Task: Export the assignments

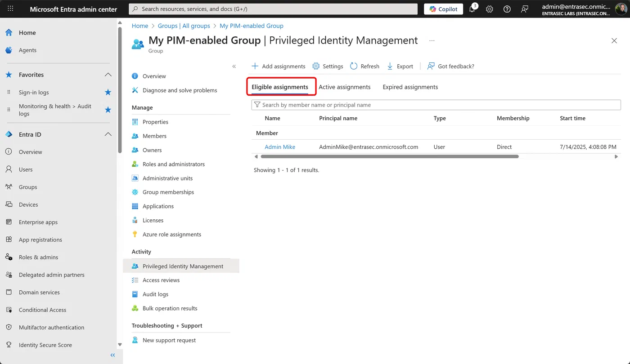Action: pos(400,66)
